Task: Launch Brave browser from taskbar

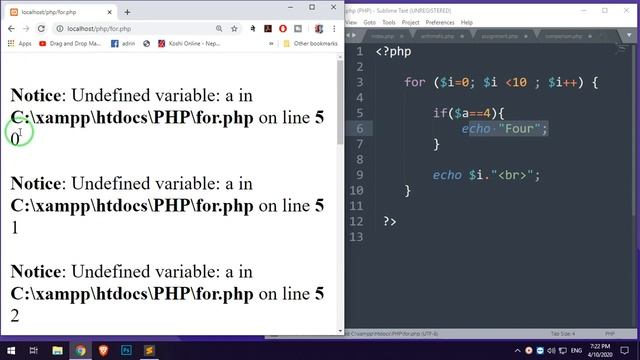Action: pos(103,350)
